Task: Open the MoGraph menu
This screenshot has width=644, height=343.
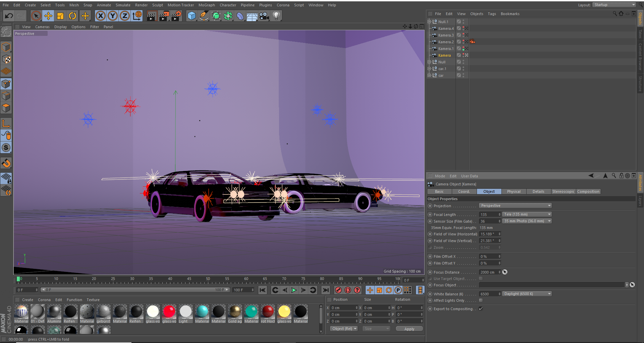Action: [207, 5]
